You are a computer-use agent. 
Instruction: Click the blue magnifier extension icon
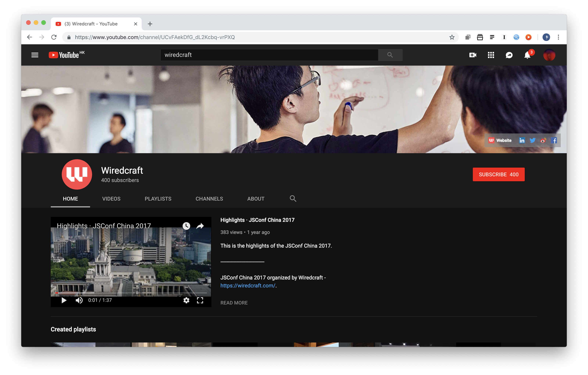pos(516,37)
